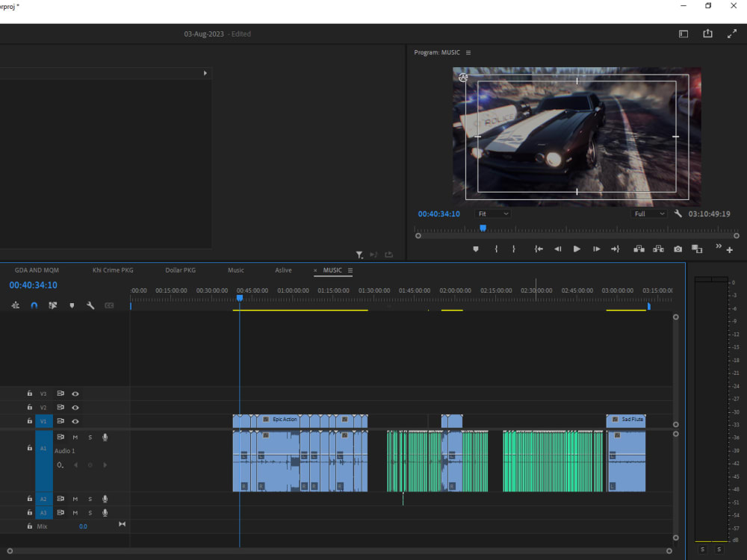The image size is (747, 560).
Task: Toggle the A2 track lock
Action: [30, 499]
